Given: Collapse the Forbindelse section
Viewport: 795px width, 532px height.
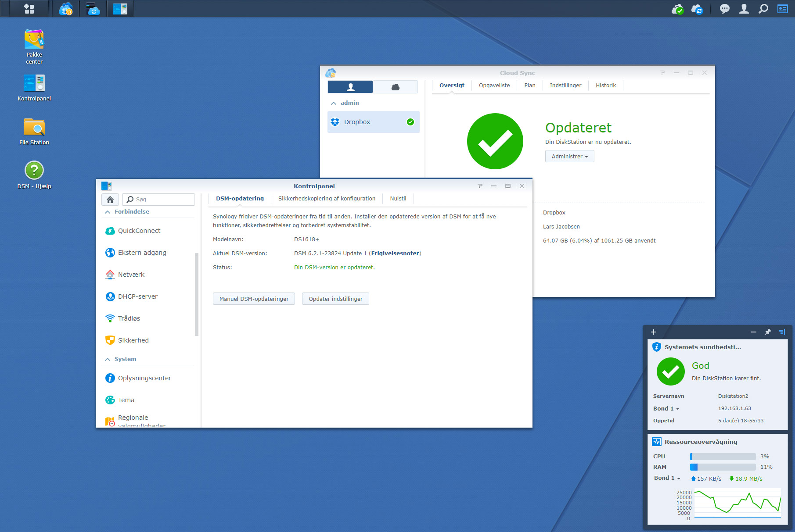Looking at the screenshot, I should 108,212.
